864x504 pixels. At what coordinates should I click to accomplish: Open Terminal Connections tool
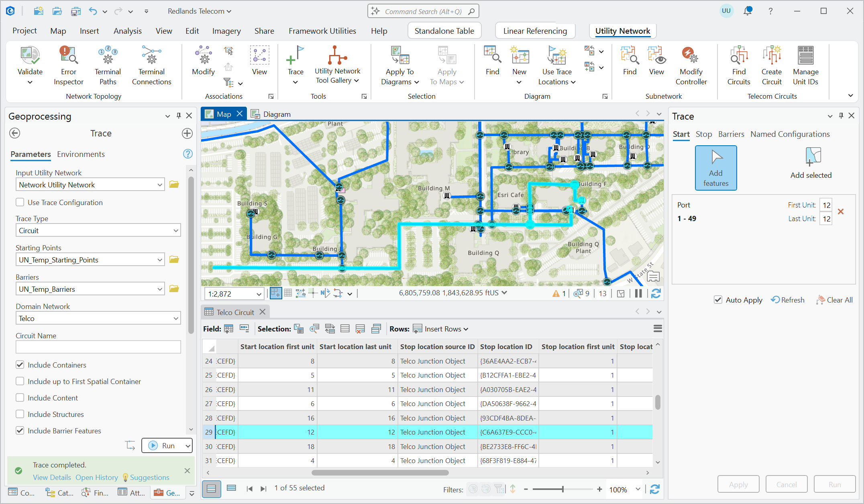(151, 65)
